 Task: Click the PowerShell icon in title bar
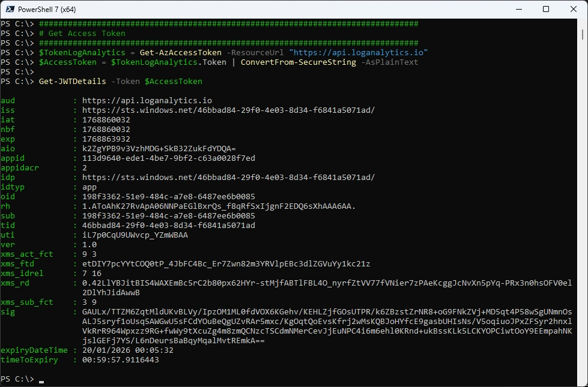click(x=10, y=9)
